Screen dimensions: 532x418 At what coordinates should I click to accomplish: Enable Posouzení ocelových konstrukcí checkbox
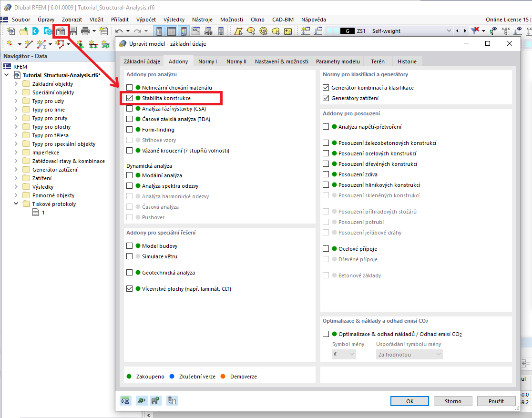(x=326, y=153)
